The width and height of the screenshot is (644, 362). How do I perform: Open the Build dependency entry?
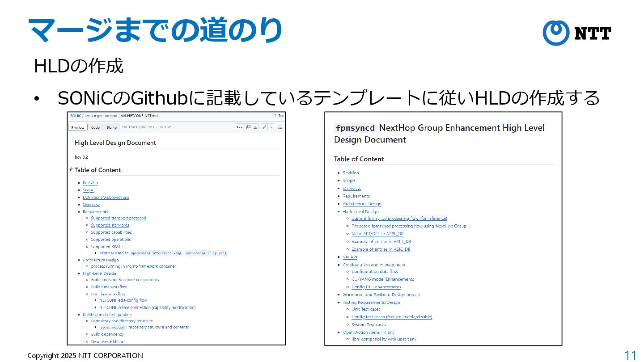107,334
